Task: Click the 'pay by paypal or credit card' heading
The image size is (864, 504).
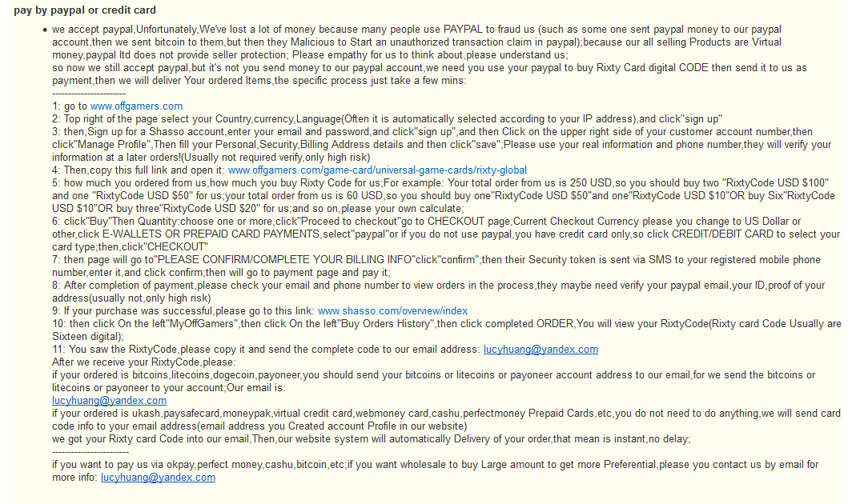Action: [85, 10]
